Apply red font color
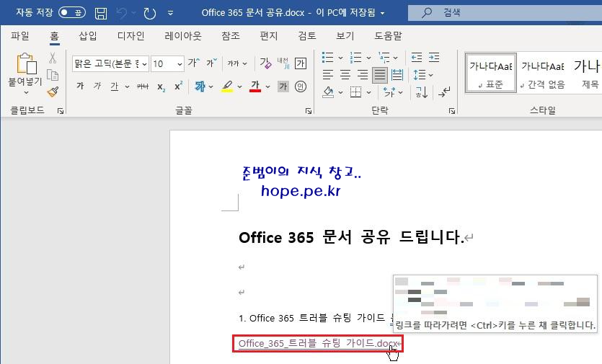This screenshot has height=364, width=602. (255, 86)
